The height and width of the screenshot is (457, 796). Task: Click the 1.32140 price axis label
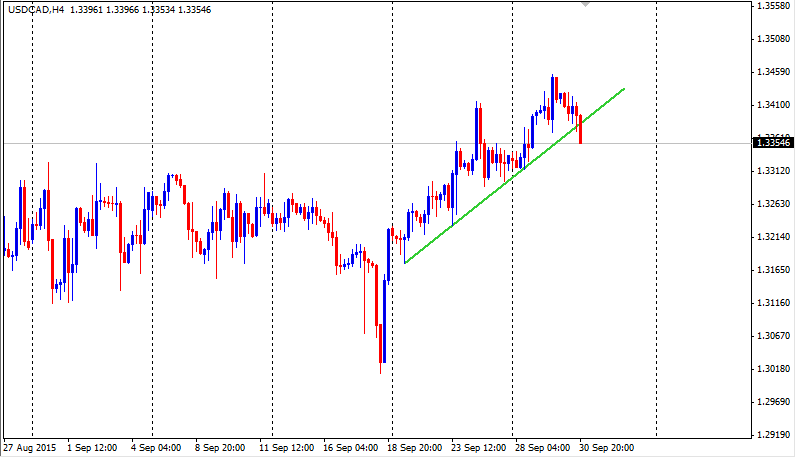773,237
